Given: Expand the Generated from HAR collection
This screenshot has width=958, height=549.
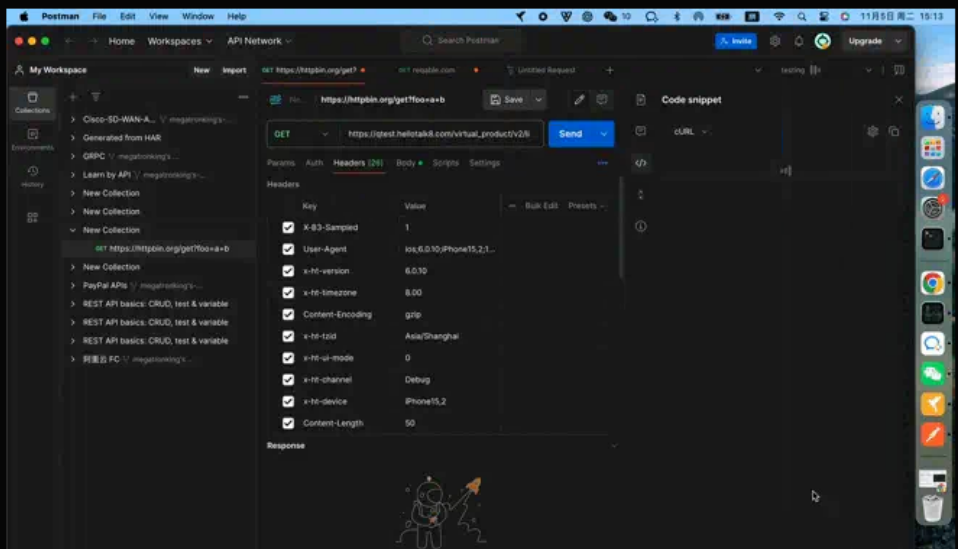Looking at the screenshot, I should (73, 137).
